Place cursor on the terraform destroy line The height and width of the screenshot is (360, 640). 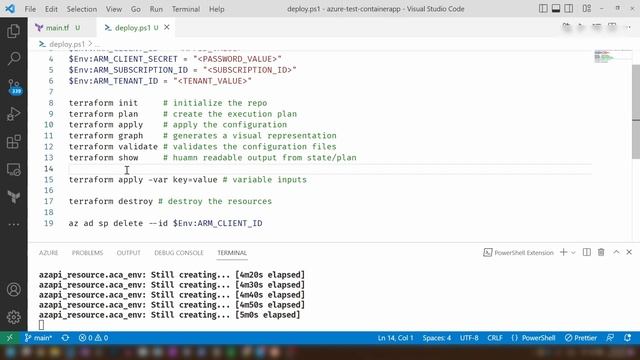170,201
